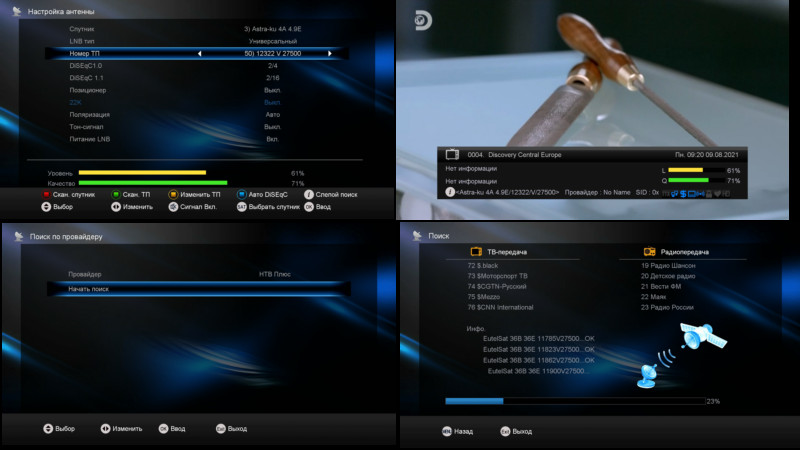
Task: Click the Слепой поиск info icon
Action: click(309, 194)
